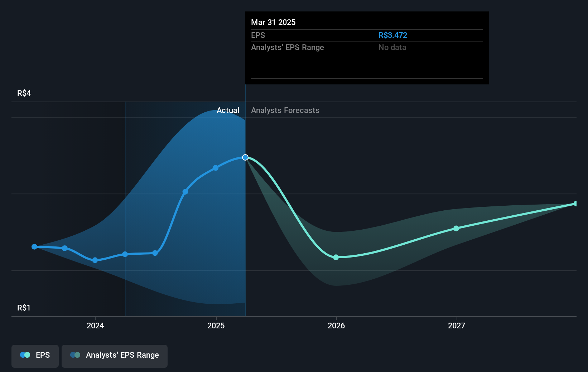Select the highlighted Mar 31 2025 EPS point
The width and height of the screenshot is (588, 372).
tap(245, 157)
